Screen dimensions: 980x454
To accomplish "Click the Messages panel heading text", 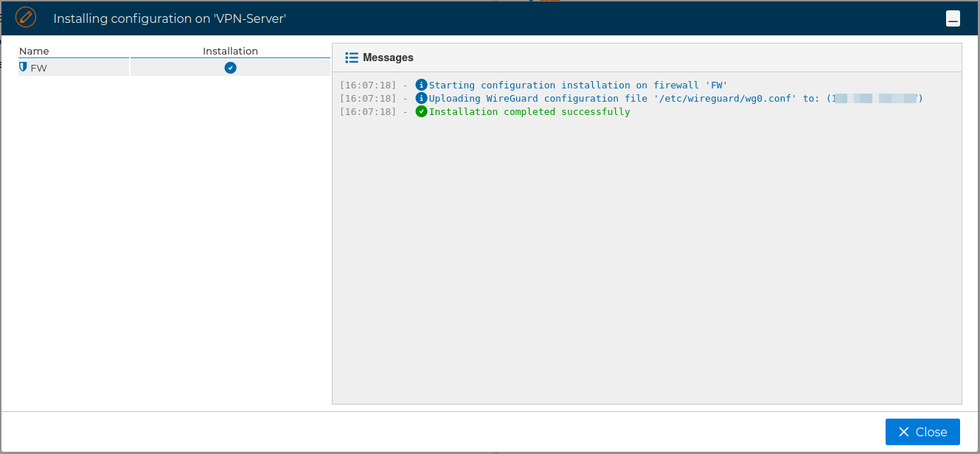I will (x=388, y=57).
